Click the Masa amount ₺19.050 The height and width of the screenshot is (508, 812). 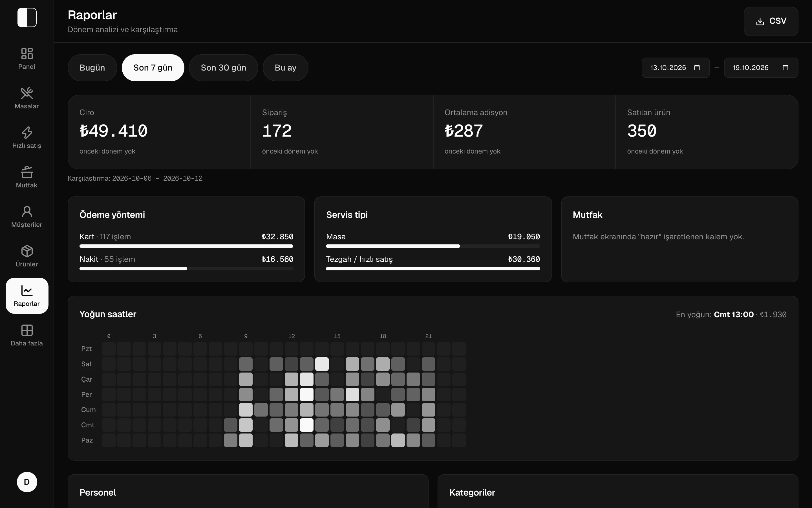click(524, 237)
